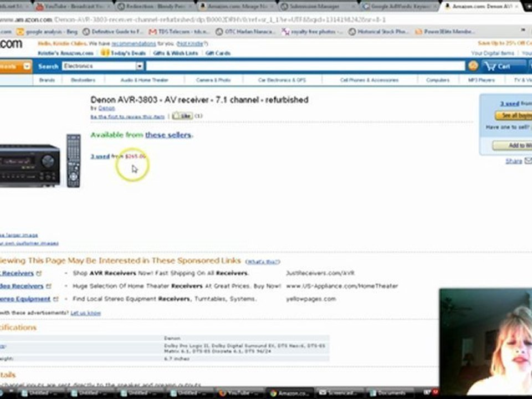Open Cell Phones & Accessories category
532x399 pixels.
coord(369,80)
